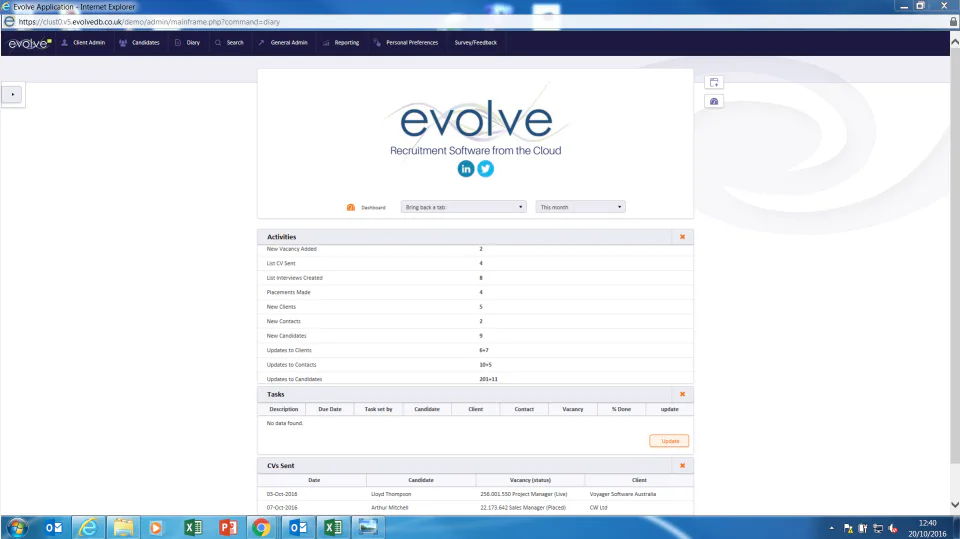Open the Twitter social icon
Image resolution: width=960 pixels, height=539 pixels.
tap(486, 168)
